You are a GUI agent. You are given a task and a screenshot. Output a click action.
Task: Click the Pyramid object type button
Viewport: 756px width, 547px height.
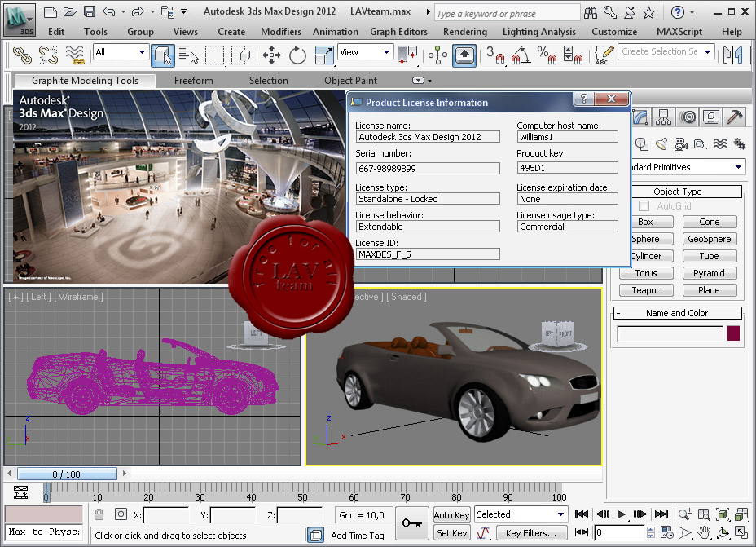click(710, 273)
